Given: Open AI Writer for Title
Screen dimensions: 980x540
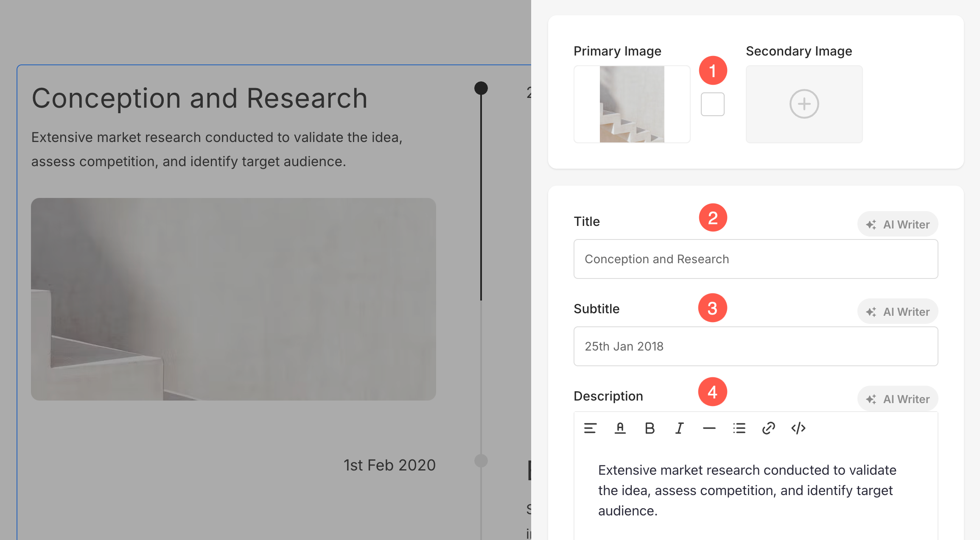Looking at the screenshot, I should tap(898, 224).
